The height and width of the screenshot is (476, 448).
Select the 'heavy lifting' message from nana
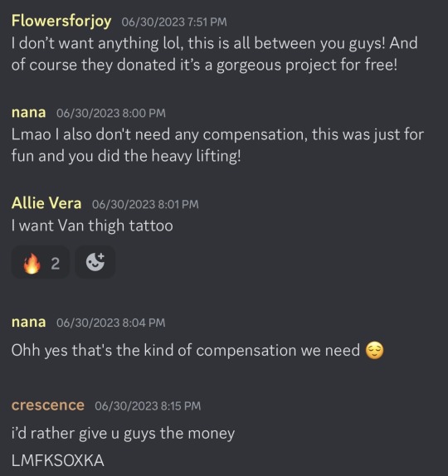click(217, 145)
